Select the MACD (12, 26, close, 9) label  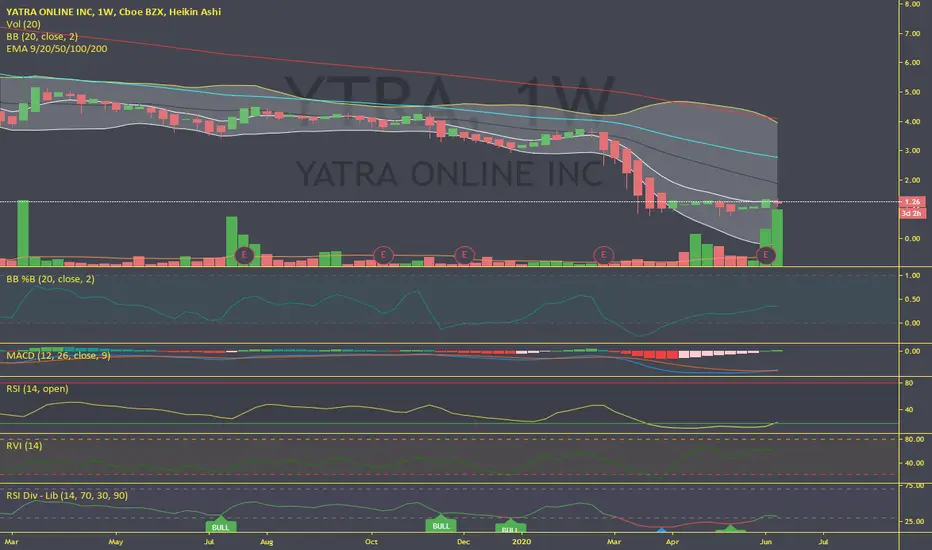[x=58, y=356]
